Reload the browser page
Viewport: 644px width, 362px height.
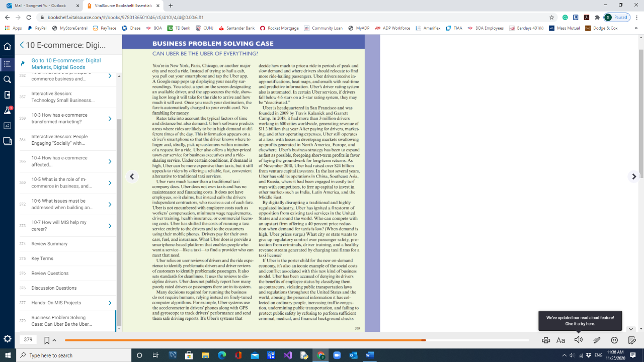pos(29,17)
